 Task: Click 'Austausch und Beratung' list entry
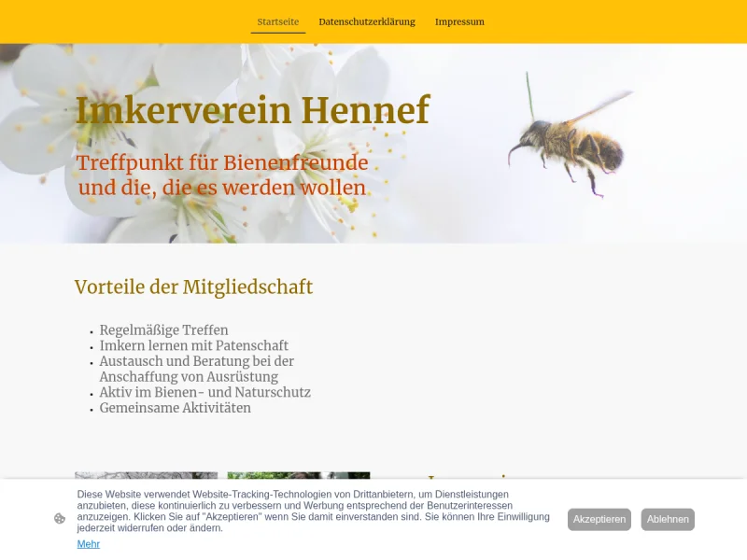tap(196, 361)
